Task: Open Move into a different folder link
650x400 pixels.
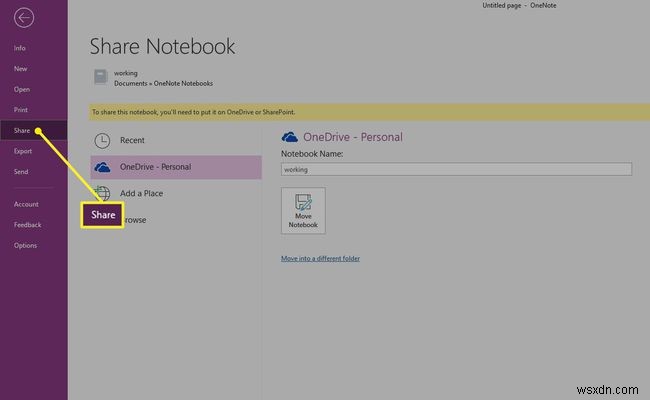Action: pos(320,259)
